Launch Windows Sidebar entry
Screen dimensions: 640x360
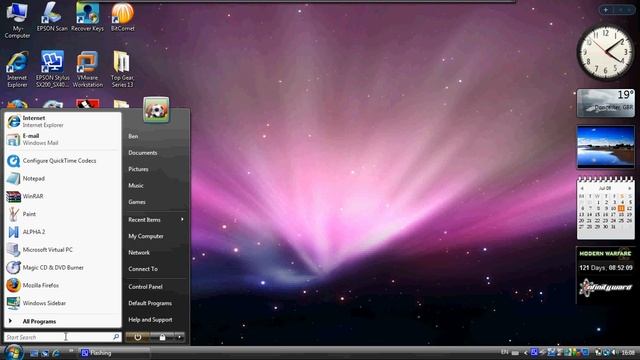(x=62, y=303)
